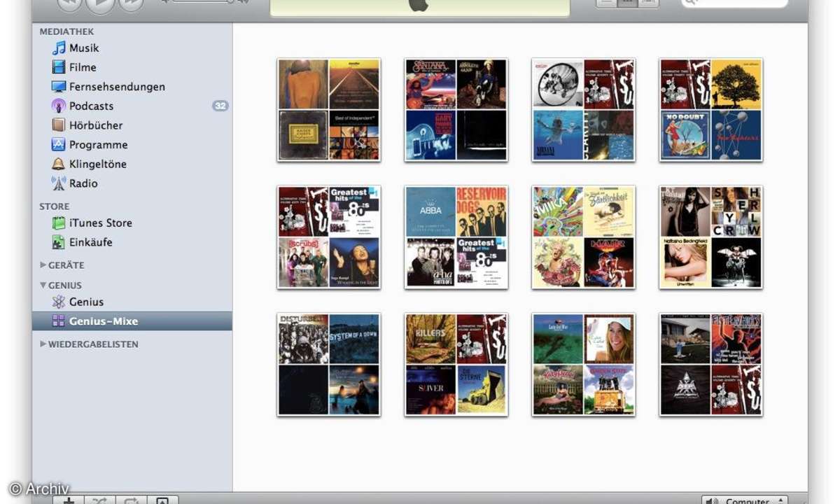Switch to the middle grid view button
The image size is (840, 504).
627,2
